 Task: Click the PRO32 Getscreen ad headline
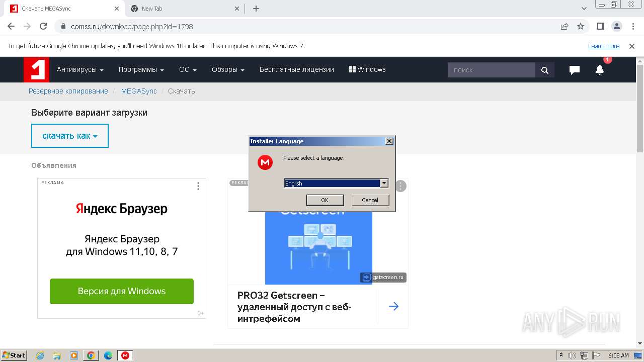(294, 307)
